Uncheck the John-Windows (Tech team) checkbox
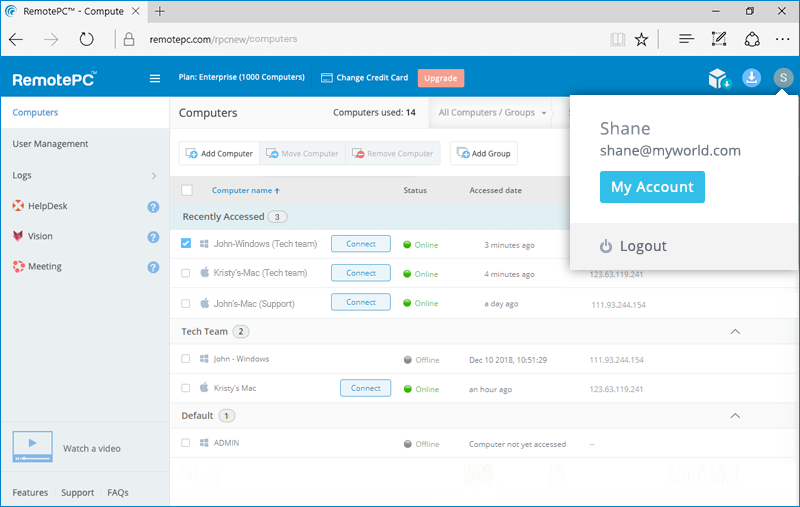 tap(186, 243)
